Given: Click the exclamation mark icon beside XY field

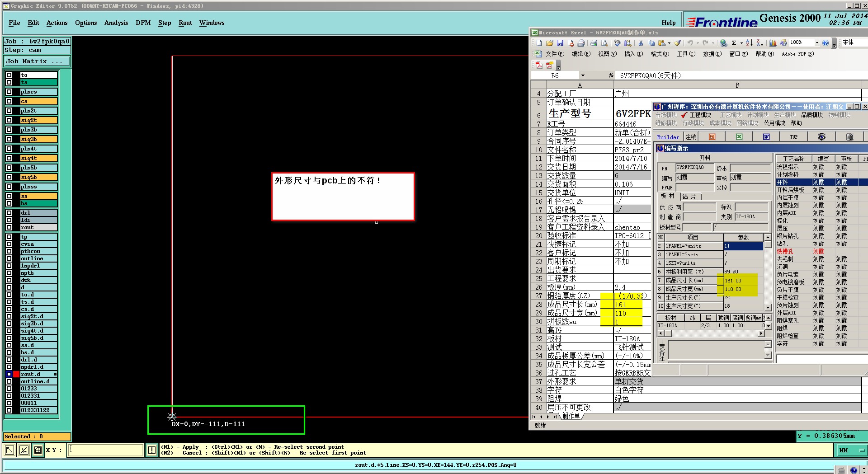Looking at the screenshot, I should point(152,450).
